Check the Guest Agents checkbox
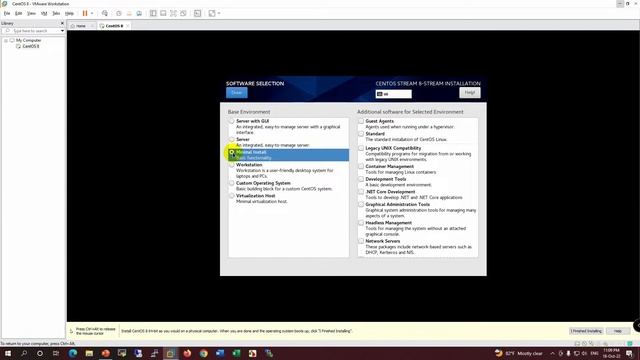The image size is (640, 360). (x=361, y=121)
